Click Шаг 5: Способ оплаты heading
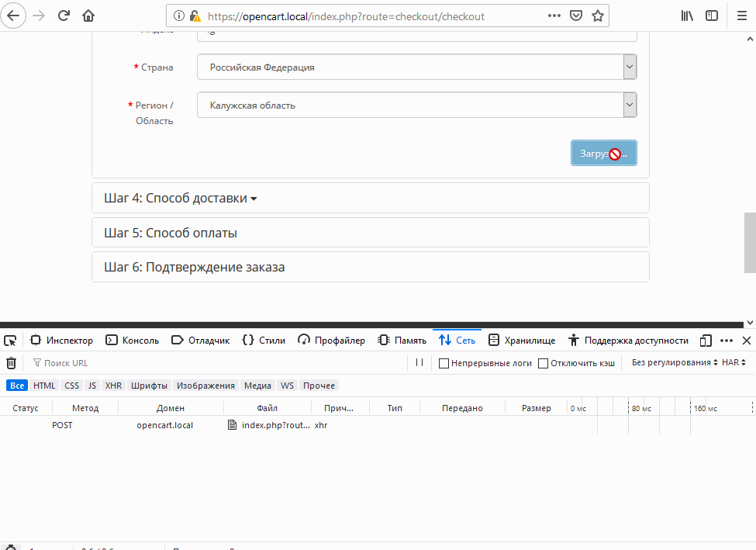This screenshot has height=550, width=756. tap(170, 233)
